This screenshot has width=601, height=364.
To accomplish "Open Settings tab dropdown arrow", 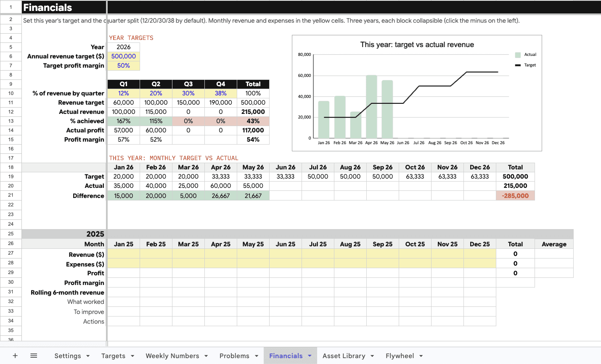I will click(88, 356).
